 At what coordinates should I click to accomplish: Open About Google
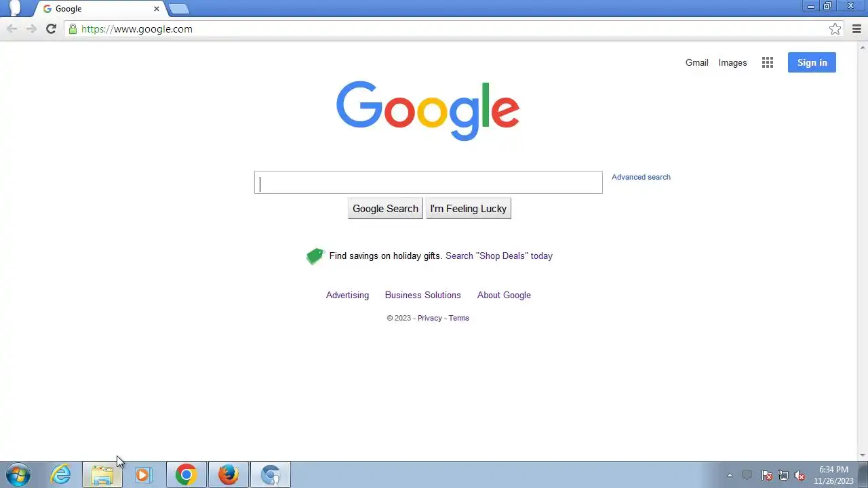point(504,295)
